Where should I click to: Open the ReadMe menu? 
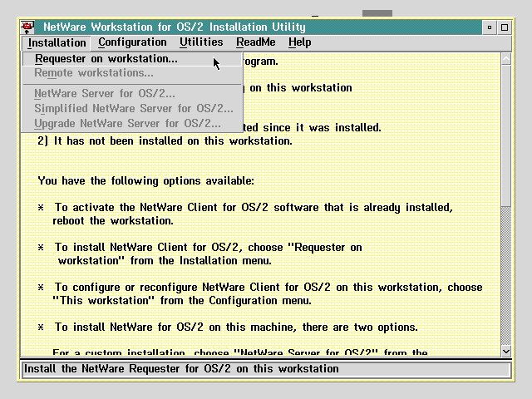[x=256, y=42]
